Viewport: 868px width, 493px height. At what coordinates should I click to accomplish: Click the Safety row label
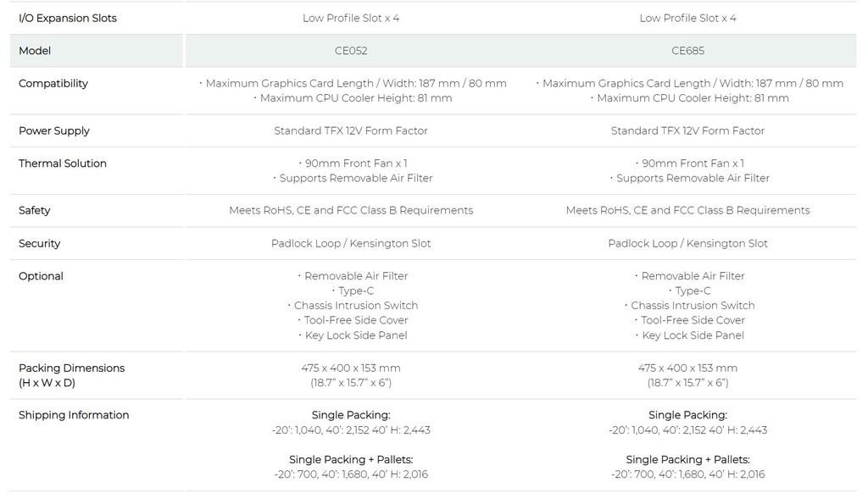35,211
